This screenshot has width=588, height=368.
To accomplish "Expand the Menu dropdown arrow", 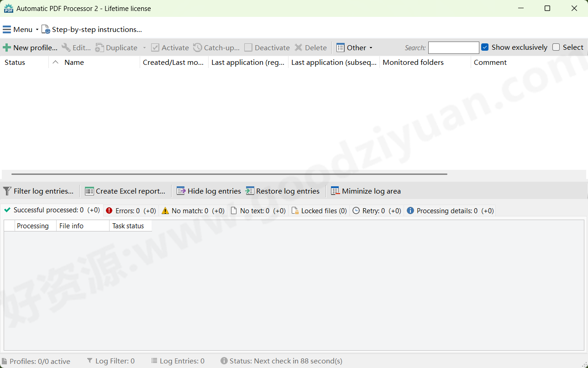I will coord(37,29).
